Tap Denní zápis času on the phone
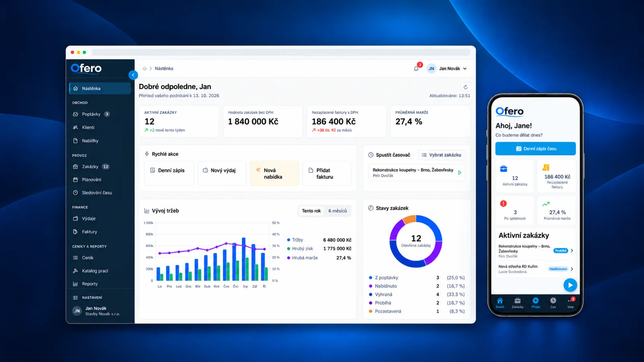 click(x=536, y=149)
